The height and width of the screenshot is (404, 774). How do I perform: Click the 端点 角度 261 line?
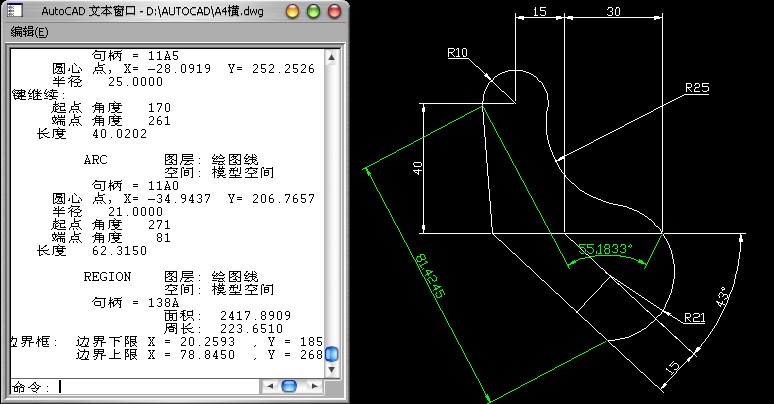112,121
